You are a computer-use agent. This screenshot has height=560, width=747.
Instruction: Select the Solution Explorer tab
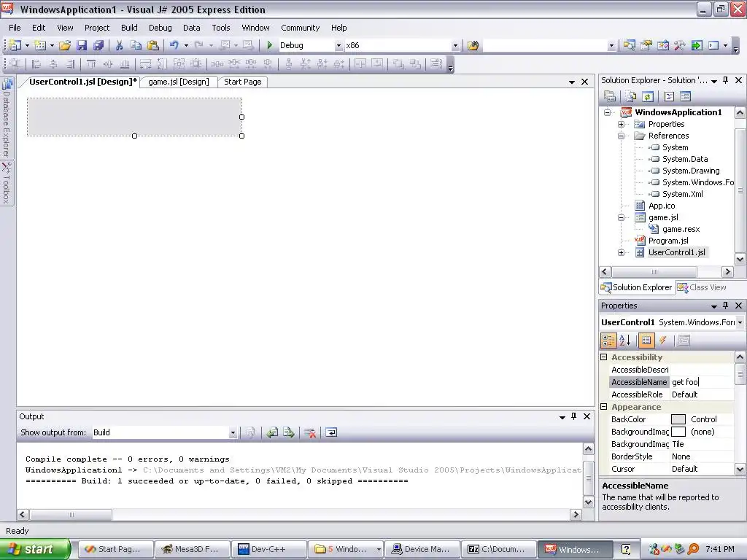[x=636, y=287]
